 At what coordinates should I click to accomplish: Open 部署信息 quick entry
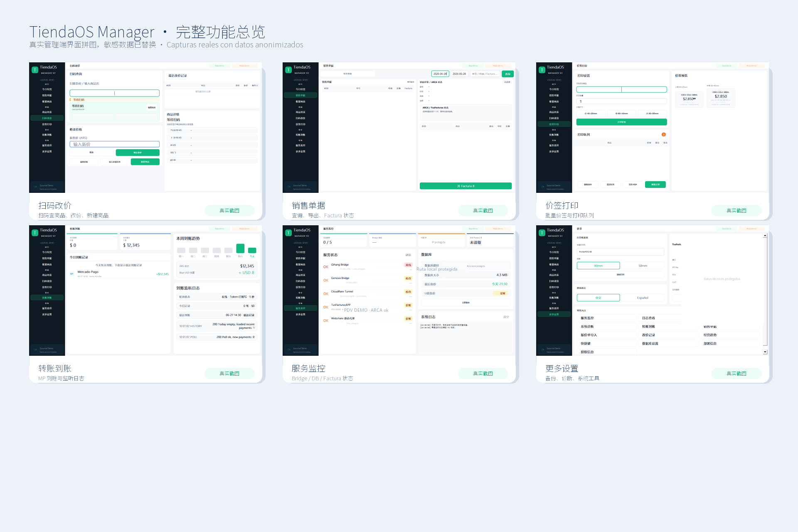click(x=729, y=343)
